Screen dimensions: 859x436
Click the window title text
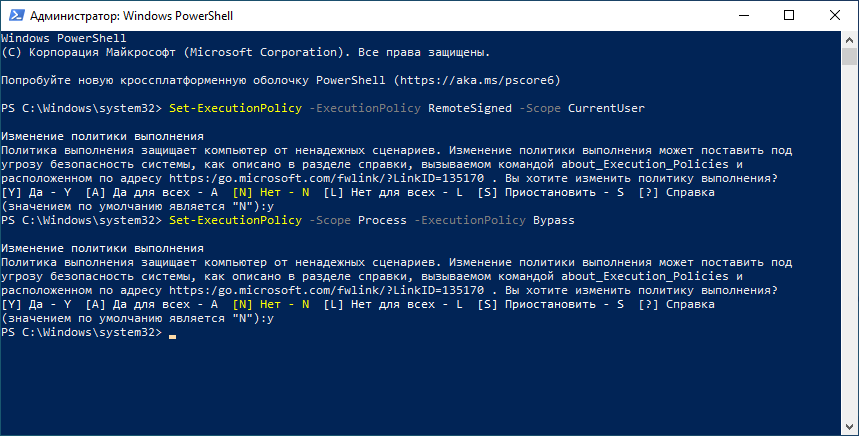(131, 15)
